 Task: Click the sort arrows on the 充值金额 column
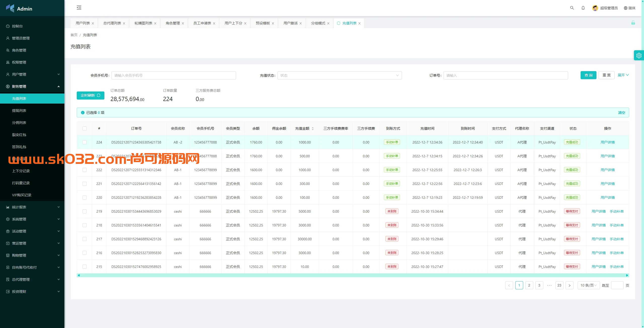point(313,128)
